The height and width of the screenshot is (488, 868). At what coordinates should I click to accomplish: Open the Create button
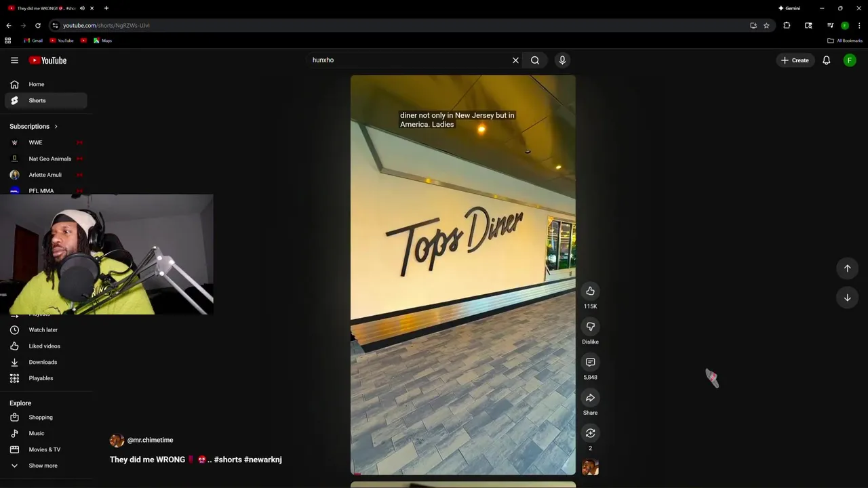(795, 60)
